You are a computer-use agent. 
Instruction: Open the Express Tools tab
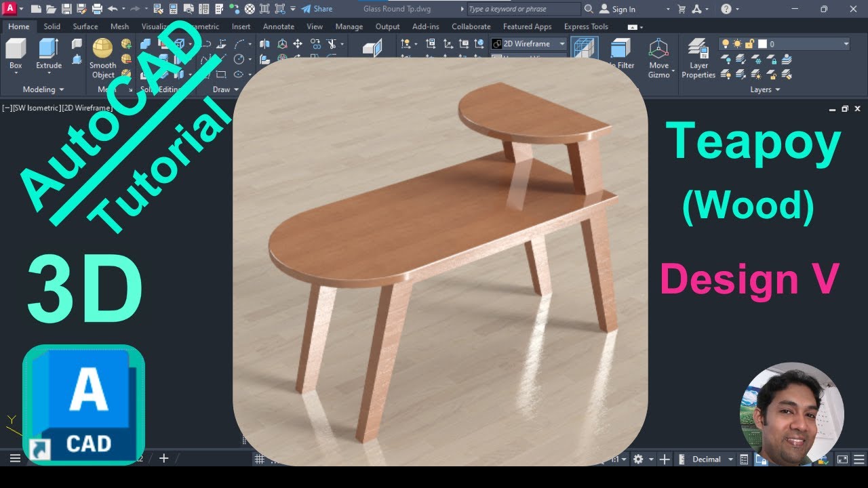(x=586, y=26)
